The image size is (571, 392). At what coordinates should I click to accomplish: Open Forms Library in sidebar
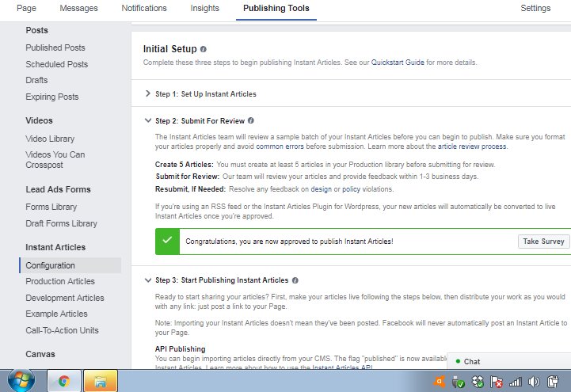point(51,207)
